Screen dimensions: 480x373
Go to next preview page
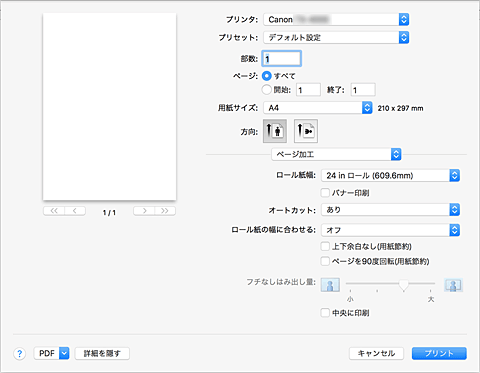pos(144,211)
